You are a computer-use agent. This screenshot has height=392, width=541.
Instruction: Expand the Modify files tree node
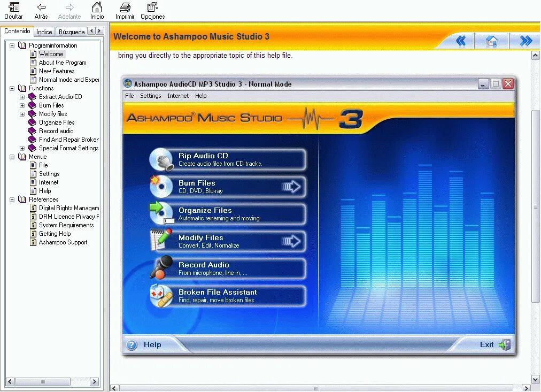coord(22,114)
